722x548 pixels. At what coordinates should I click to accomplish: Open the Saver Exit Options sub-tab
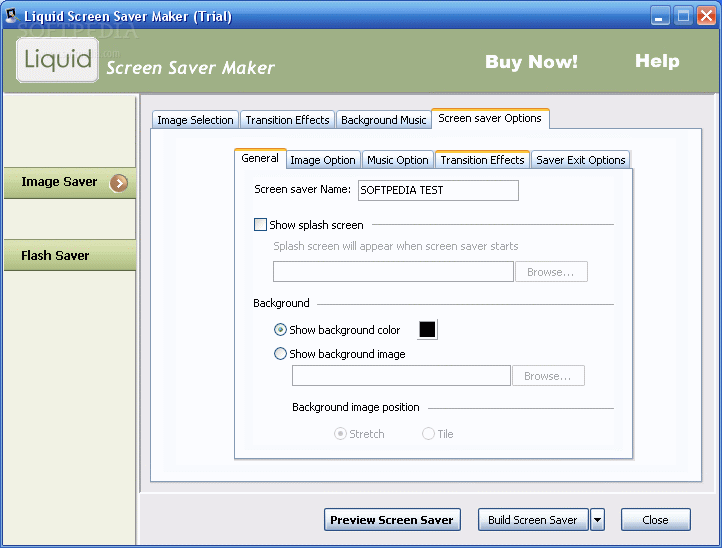(581, 160)
